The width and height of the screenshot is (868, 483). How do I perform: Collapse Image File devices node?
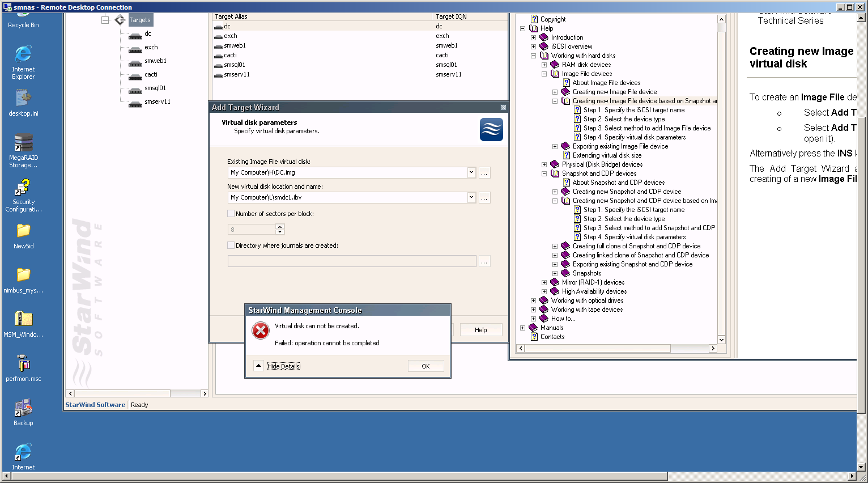[544, 74]
